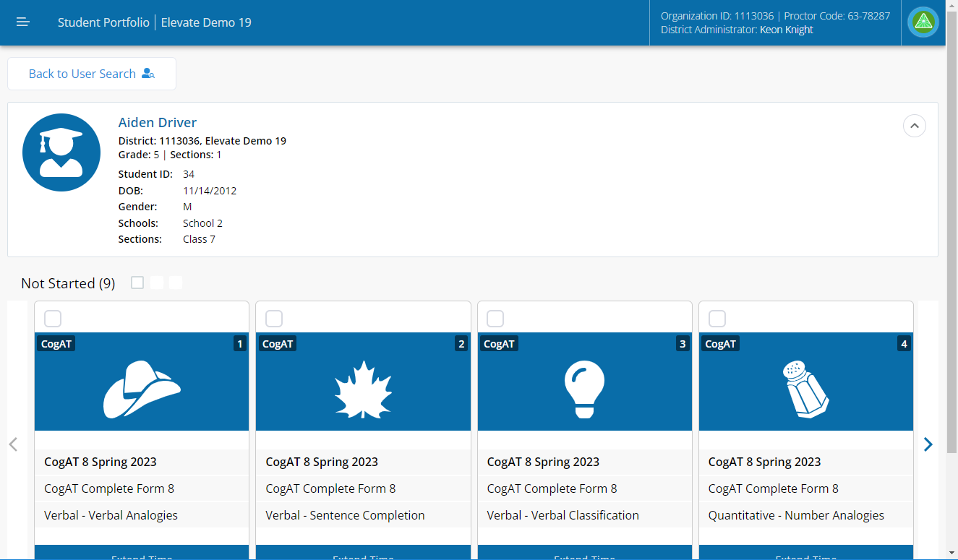
Task: Click the Student ID value 34
Action: point(189,174)
